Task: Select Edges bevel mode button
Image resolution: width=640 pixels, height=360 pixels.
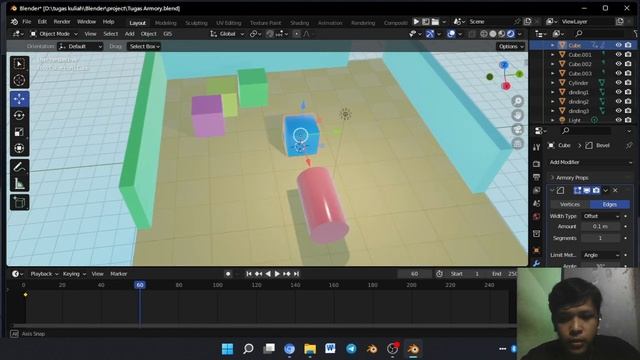Action: [610, 204]
